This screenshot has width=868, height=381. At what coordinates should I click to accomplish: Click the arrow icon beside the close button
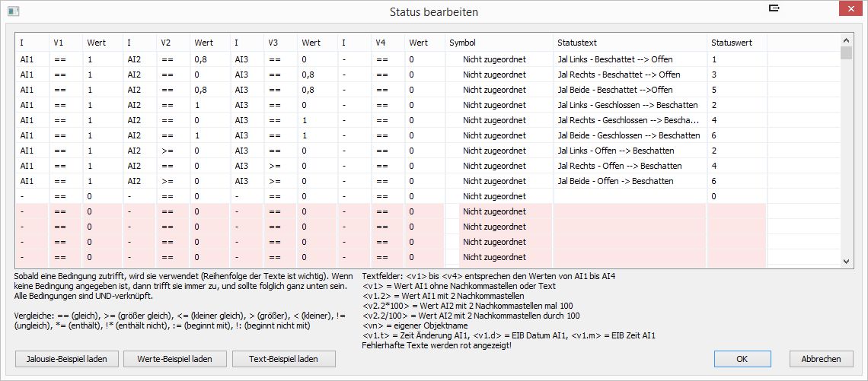(x=775, y=9)
